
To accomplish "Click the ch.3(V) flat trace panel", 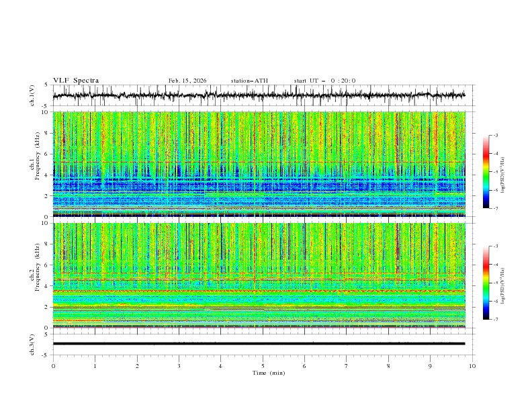I will [x=262, y=344].
